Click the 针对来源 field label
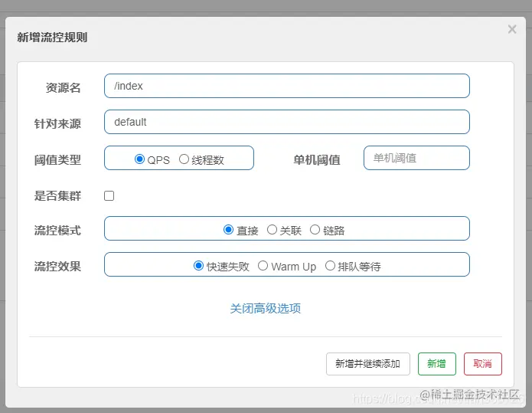Image resolution: width=532 pixels, height=413 pixels. (x=57, y=123)
